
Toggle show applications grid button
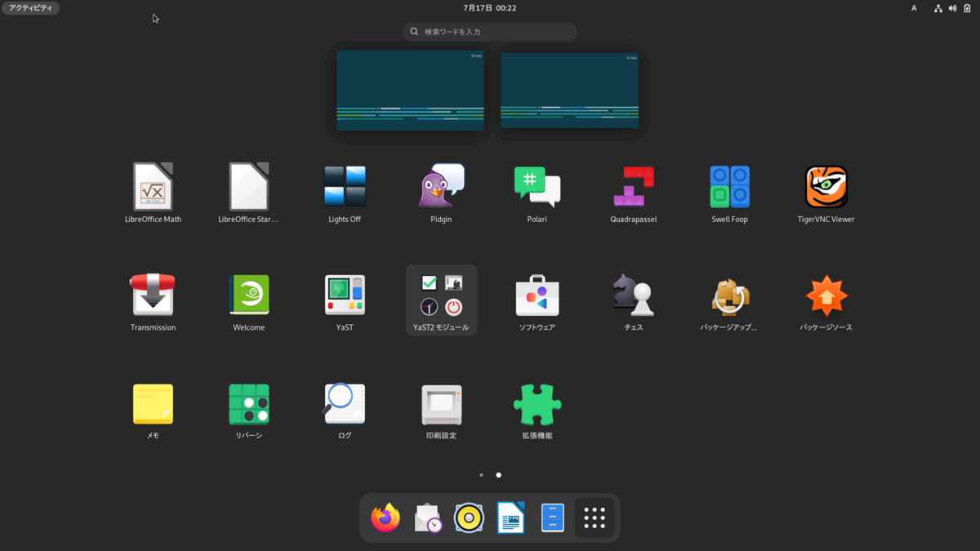[x=595, y=518]
